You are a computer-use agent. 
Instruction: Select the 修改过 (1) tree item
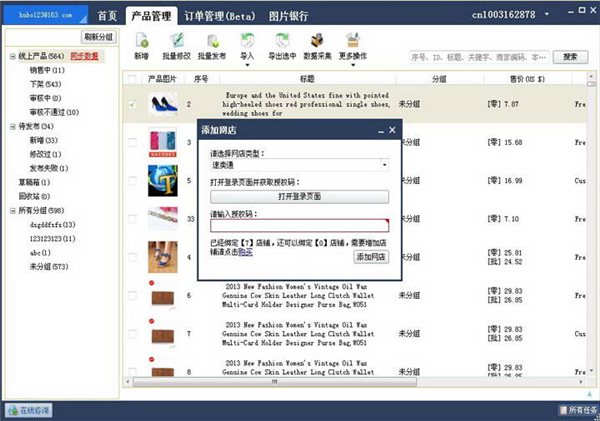click(x=45, y=154)
